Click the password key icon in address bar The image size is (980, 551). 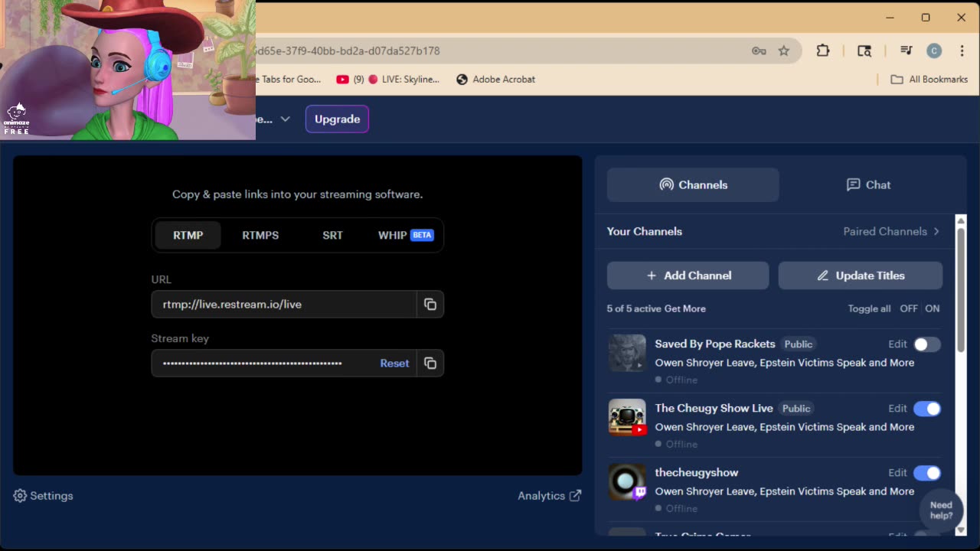click(x=759, y=51)
